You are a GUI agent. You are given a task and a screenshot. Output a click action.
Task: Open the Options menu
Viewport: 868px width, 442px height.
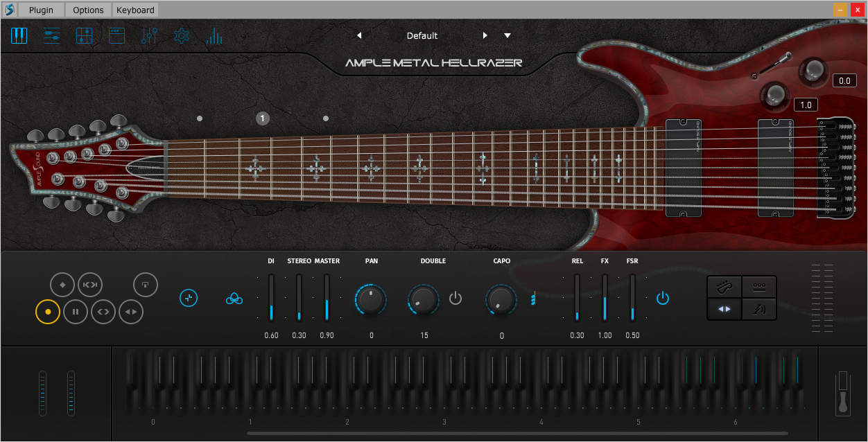(88, 10)
